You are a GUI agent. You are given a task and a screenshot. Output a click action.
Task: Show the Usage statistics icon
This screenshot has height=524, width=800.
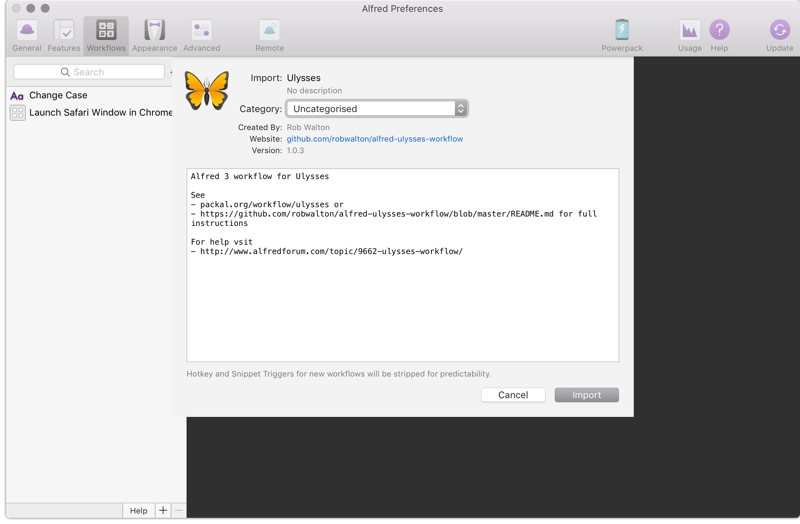pyautogui.click(x=690, y=36)
